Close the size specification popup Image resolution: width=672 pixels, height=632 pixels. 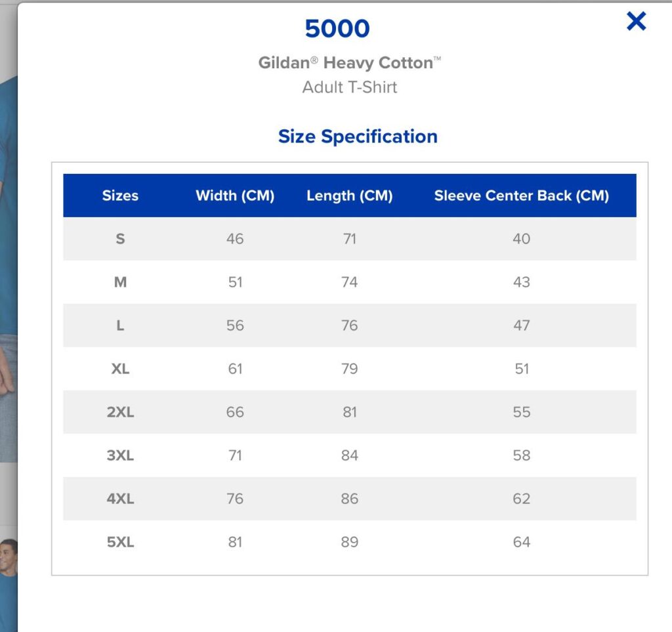[636, 21]
